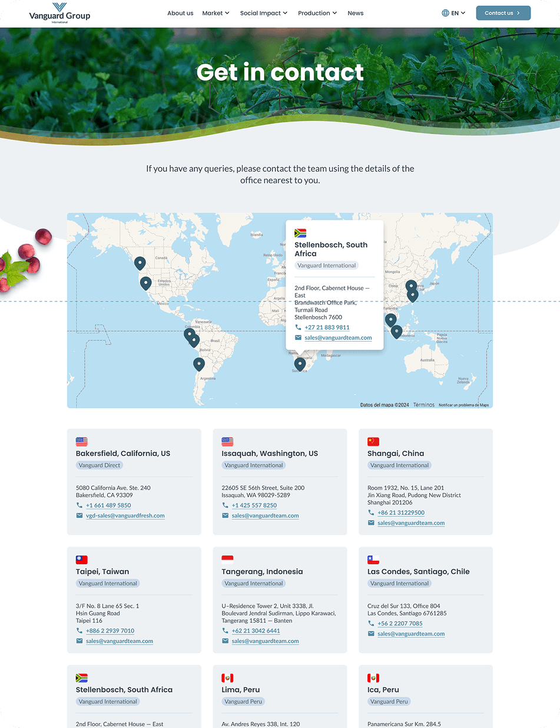Image resolution: width=560 pixels, height=728 pixels.
Task: Click the Shangai, China heading
Action: [396, 454]
